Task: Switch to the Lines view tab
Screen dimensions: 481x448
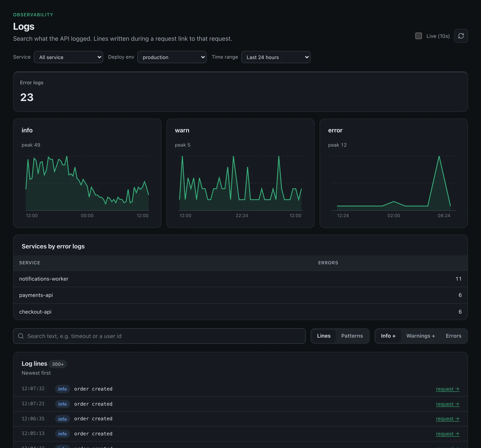Action: [x=324, y=336]
